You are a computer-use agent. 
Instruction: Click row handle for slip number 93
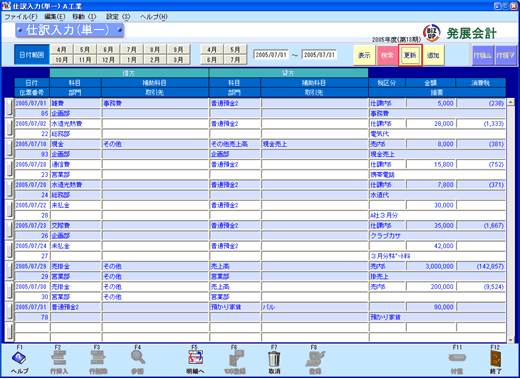(x=9, y=149)
